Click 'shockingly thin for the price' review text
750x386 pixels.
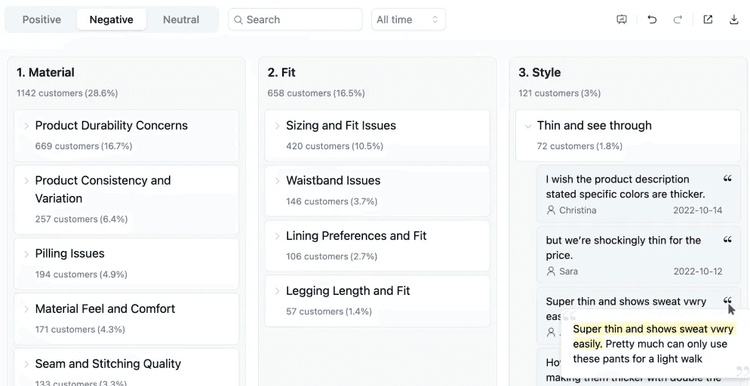tap(623, 247)
